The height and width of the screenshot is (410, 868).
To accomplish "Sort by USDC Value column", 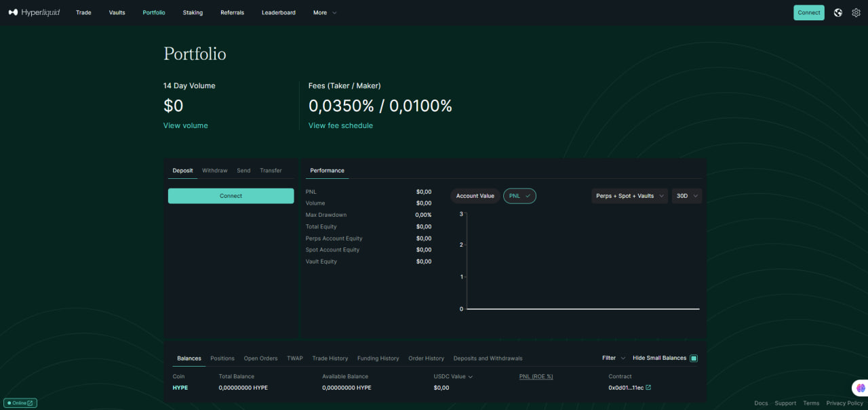I will point(453,376).
